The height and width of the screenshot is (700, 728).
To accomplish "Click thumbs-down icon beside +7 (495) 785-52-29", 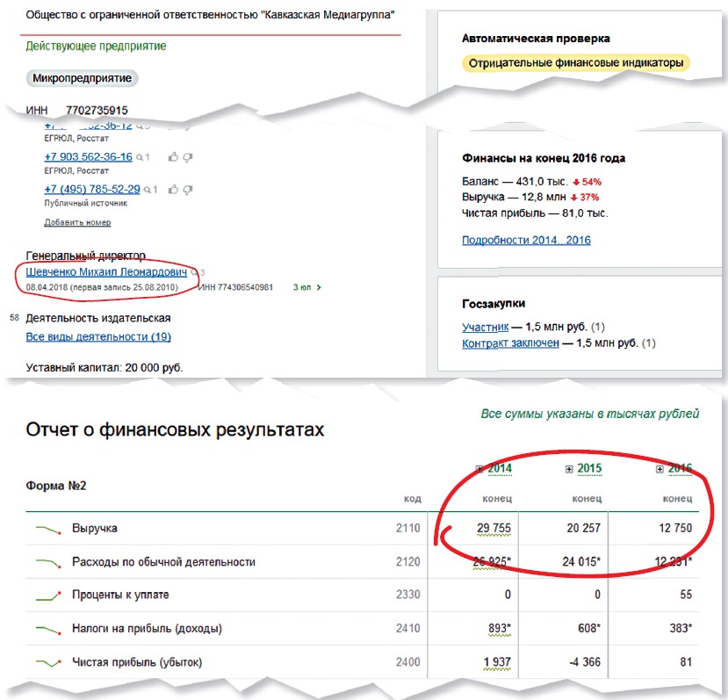I will click(188, 190).
